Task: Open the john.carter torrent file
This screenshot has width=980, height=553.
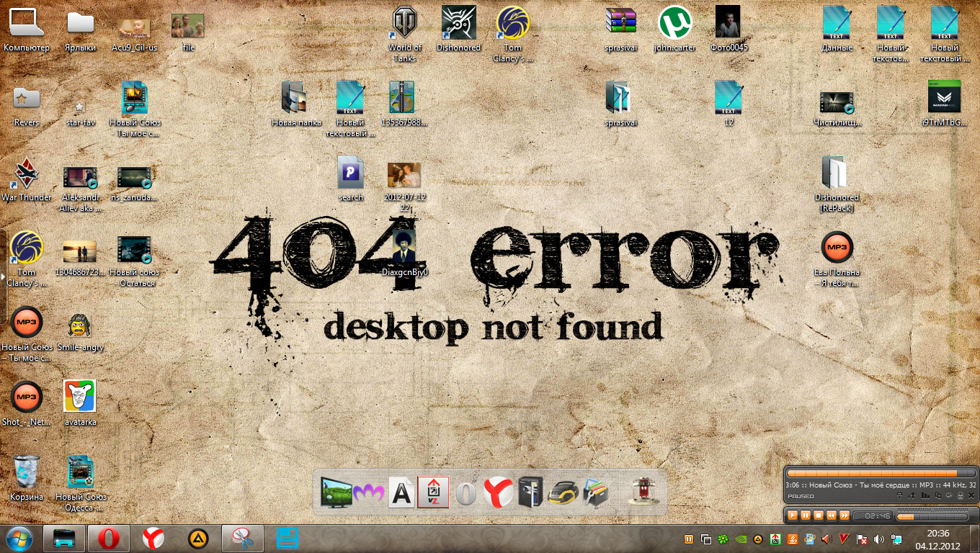Action: click(675, 29)
